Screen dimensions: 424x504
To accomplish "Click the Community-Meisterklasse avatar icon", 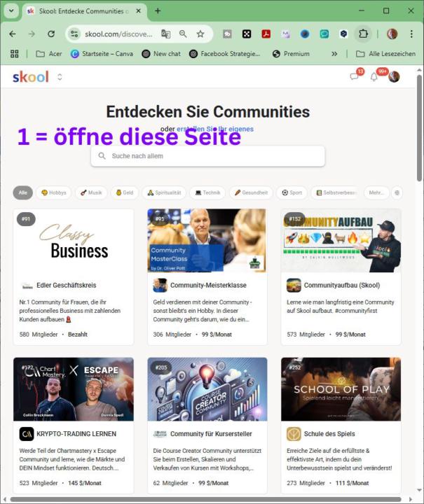I will coord(160,285).
